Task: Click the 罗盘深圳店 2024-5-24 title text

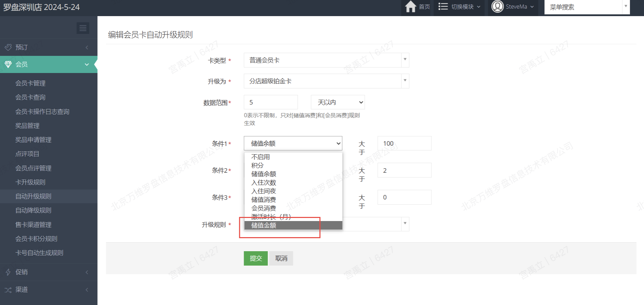Action: (x=41, y=7)
